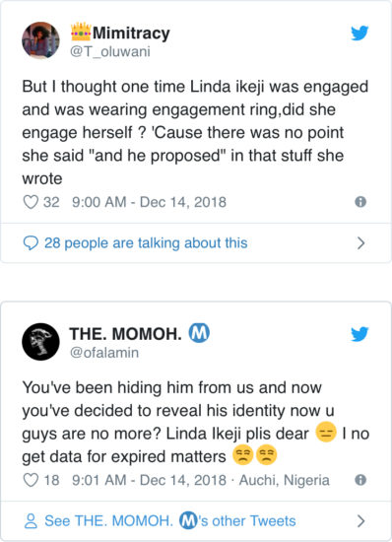Click the speech bubble reply icon

pos(31,243)
